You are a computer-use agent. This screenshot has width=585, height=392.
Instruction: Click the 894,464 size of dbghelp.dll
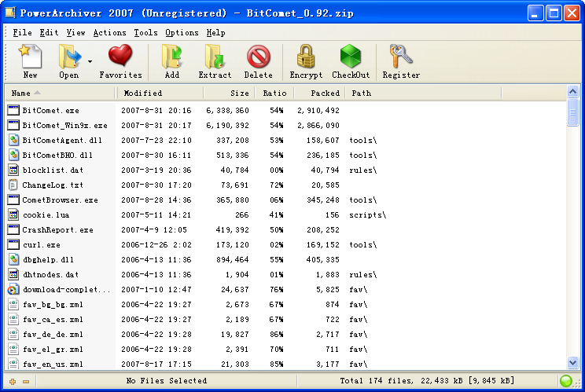point(233,260)
